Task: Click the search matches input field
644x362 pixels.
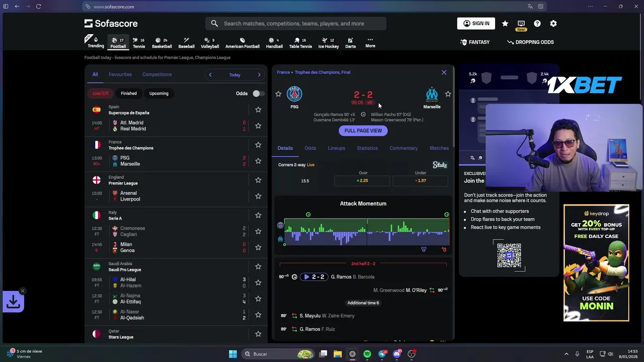Action: point(296,24)
